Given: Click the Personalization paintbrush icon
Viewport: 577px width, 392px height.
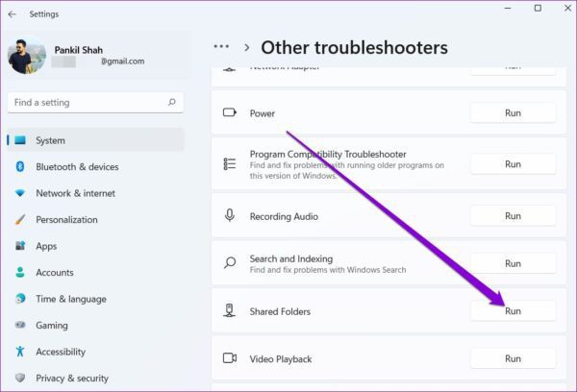Looking at the screenshot, I should (x=20, y=219).
